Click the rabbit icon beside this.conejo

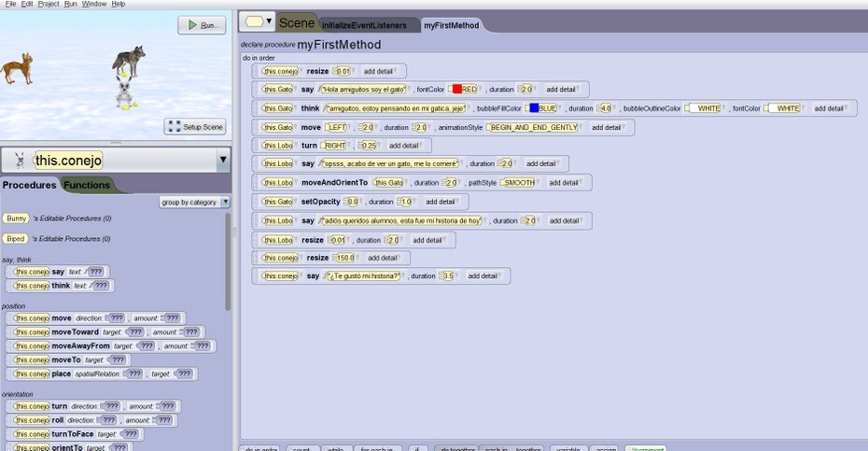[x=20, y=161]
